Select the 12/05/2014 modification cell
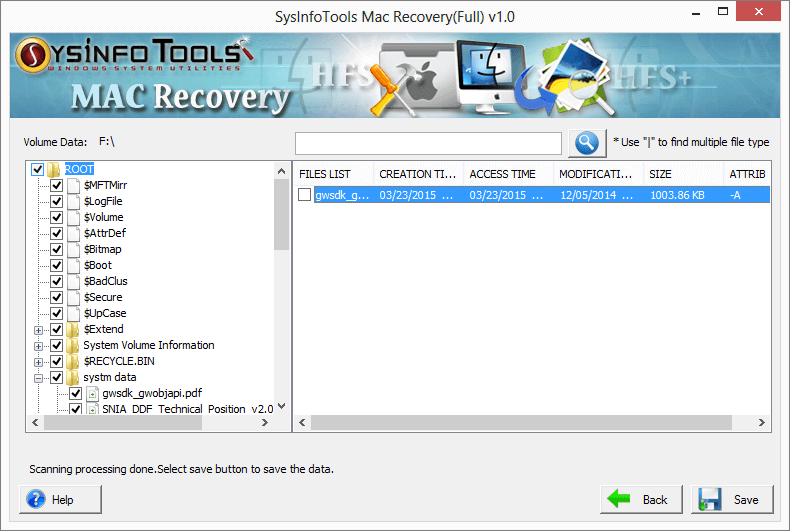This screenshot has height=531, width=790. [597, 195]
